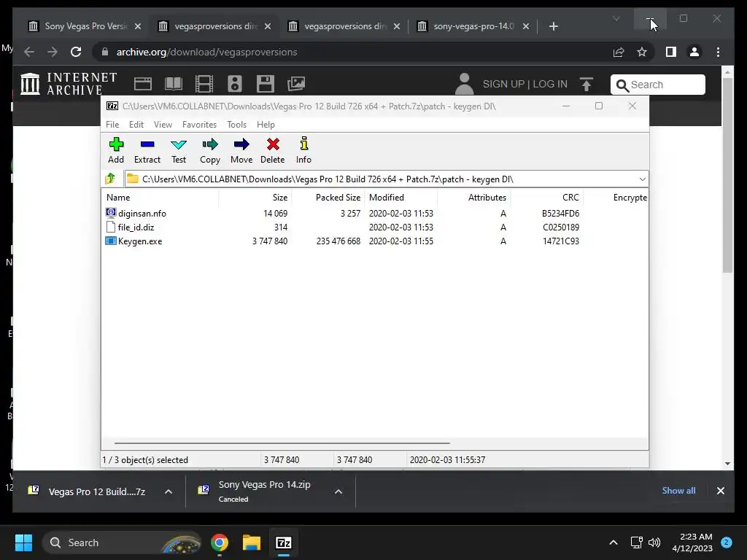Extract the selected archive files

click(x=147, y=150)
